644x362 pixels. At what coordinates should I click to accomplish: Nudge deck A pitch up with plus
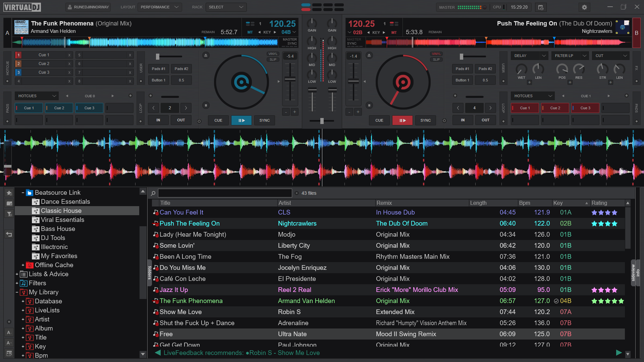[294, 112]
